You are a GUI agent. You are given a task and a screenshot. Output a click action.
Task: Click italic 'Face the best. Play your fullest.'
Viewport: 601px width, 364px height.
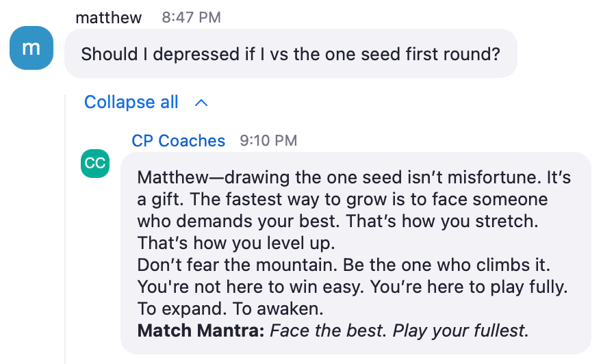tap(399, 330)
